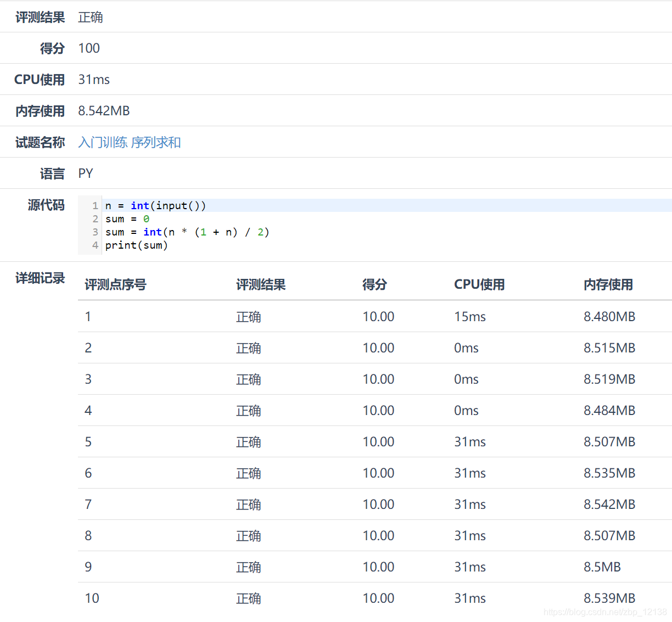The image size is (672, 622).
Task: Select the score value 100
Action: (89, 48)
